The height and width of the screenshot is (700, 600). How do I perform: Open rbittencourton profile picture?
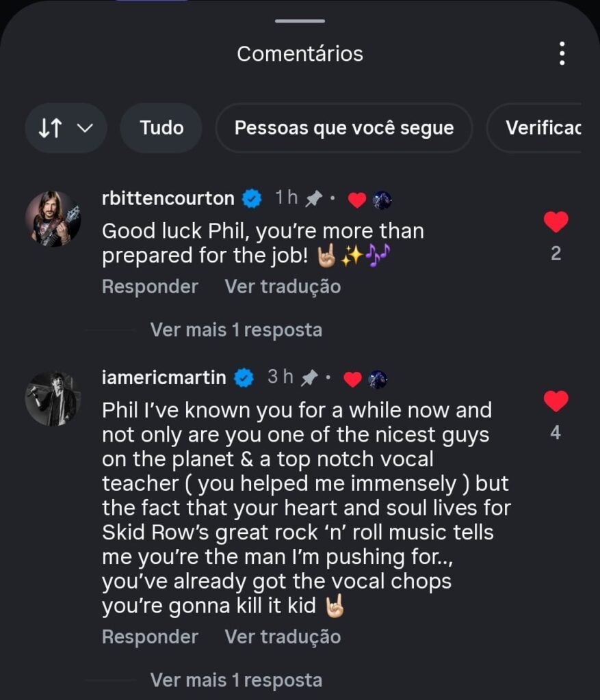pyautogui.click(x=53, y=219)
